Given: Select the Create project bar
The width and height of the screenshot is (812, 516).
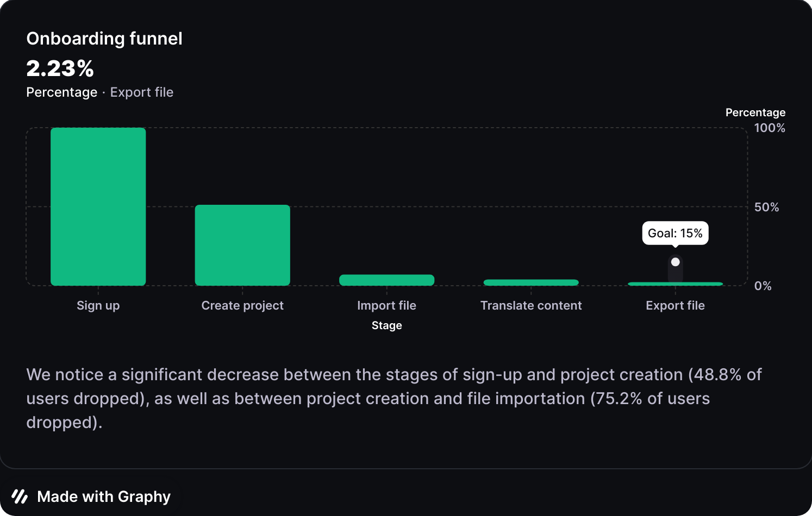Looking at the screenshot, I should [242, 245].
